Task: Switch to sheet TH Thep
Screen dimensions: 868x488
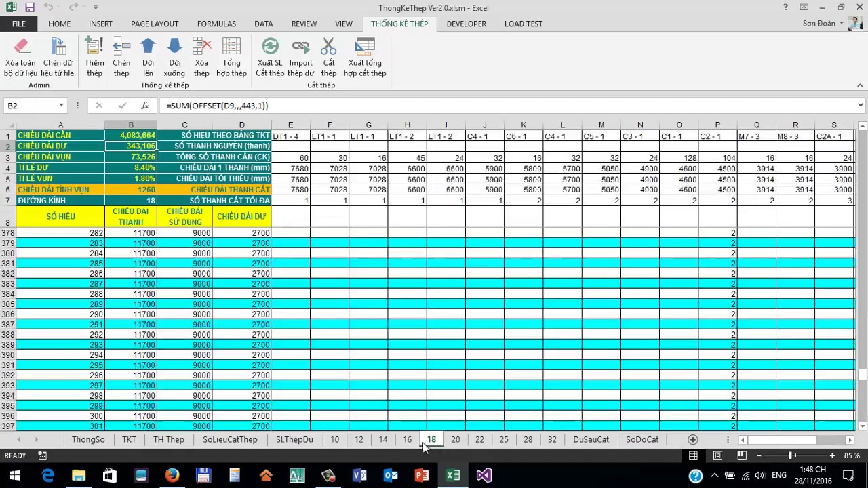Action: click(x=169, y=439)
